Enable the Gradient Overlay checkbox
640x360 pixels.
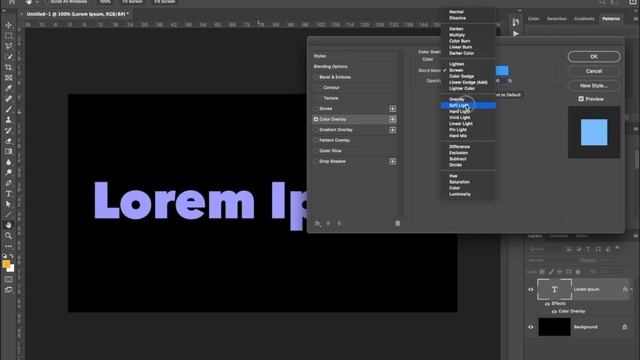click(x=316, y=130)
